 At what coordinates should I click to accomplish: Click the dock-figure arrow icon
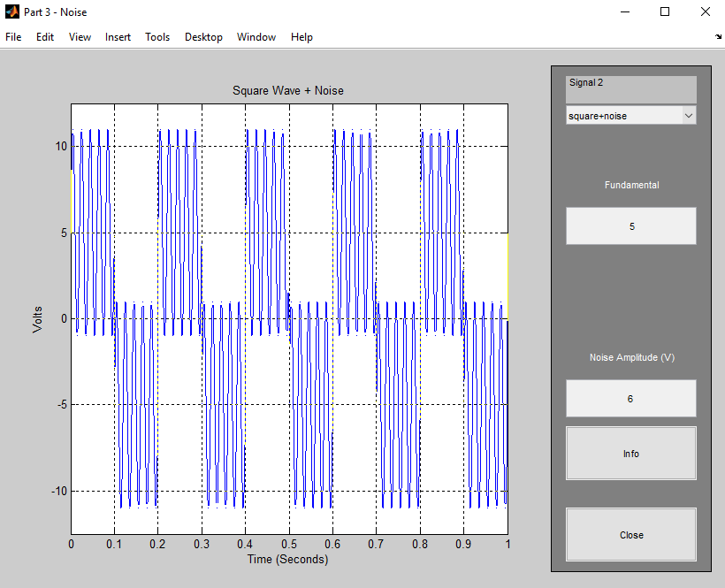(x=716, y=37)
